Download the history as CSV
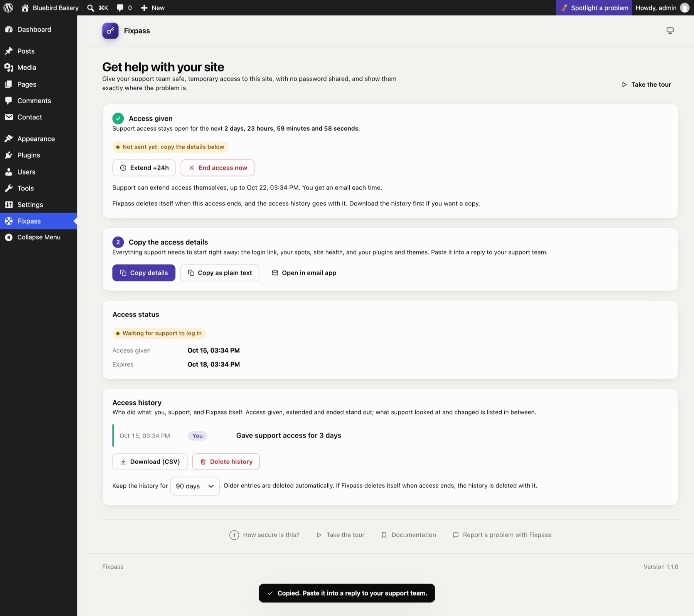694x616 pixels. [150, 462]
